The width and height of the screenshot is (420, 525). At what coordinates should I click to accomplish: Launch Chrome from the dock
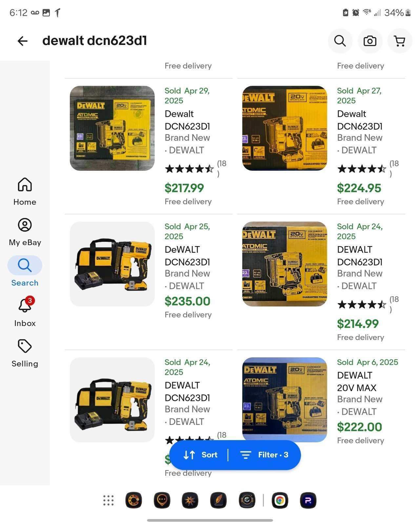coord(280,500)
